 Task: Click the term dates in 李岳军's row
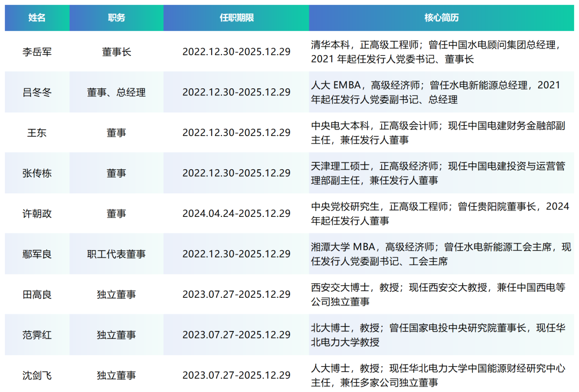coord(236,52)
